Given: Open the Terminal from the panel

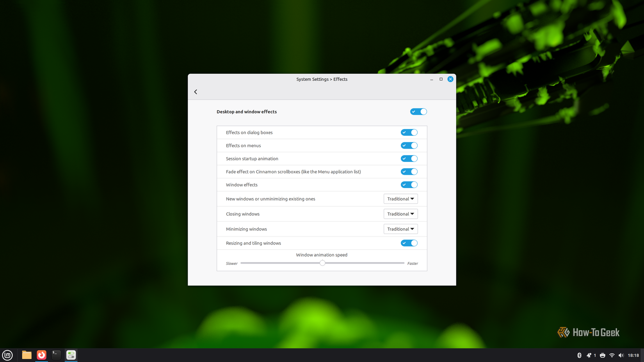Looking at the screenshot, I should tap(56, 355).
